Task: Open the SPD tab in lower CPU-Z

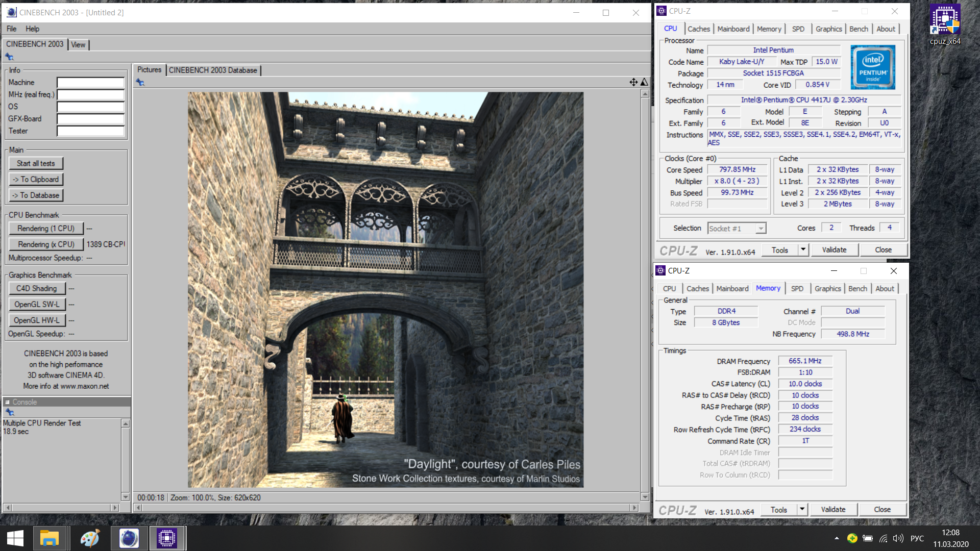Action: (797, 289)
